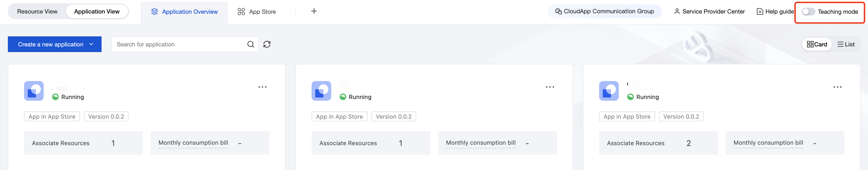This screenshot has height=170, width=868.
Task: Switch to List layout view
Action: pyautogui.click(x=846, y=44)
